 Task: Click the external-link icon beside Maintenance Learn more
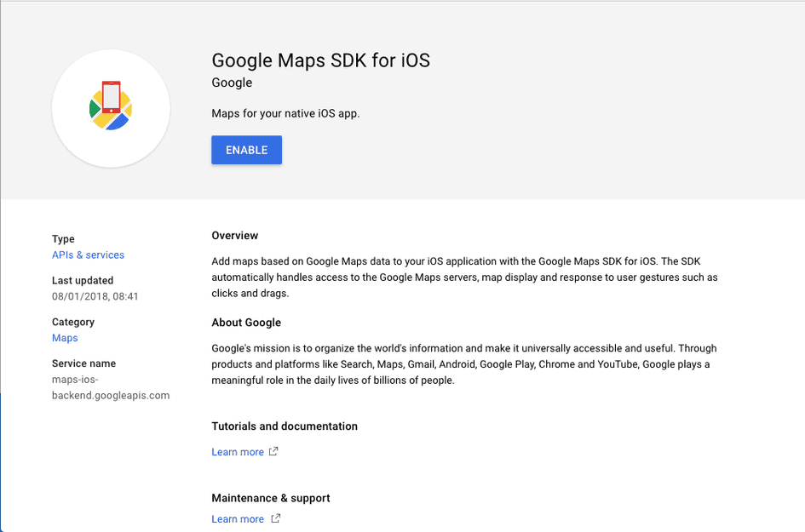pyautogui.click(x=274, y=518)
